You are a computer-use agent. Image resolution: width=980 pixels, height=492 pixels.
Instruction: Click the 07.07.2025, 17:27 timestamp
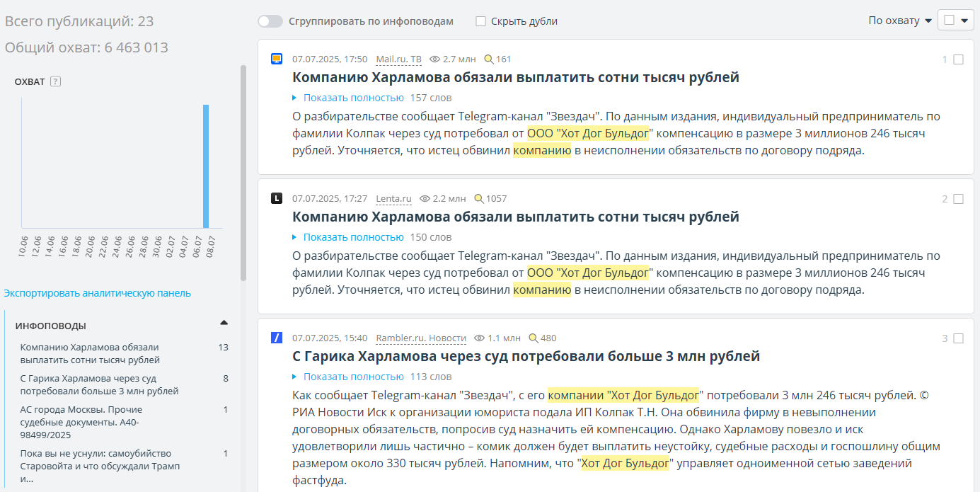(x=330, y=198)
